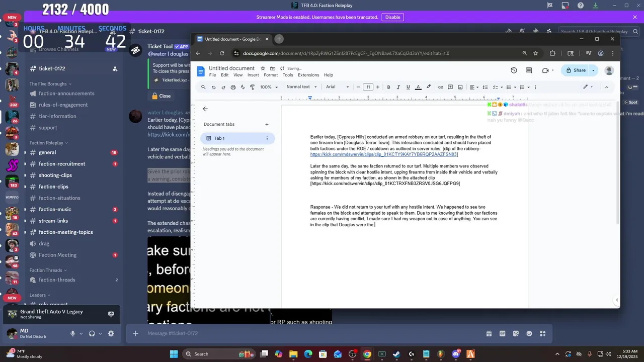Open the File menu in Docs
This screenshot has height=362, width=644.
coord(212,75)
